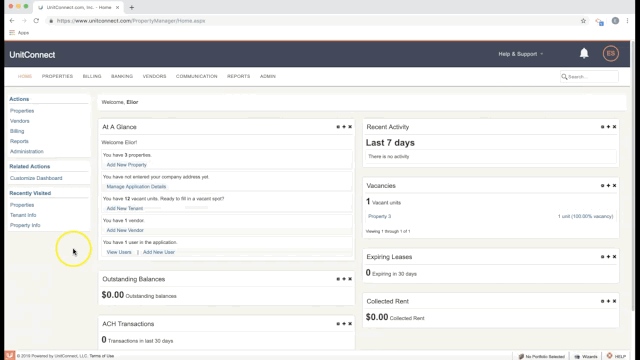This screenshot has height=360, width=640.
Task: Open the Chrome three-dot menu
Action: [x=627, y=21]
